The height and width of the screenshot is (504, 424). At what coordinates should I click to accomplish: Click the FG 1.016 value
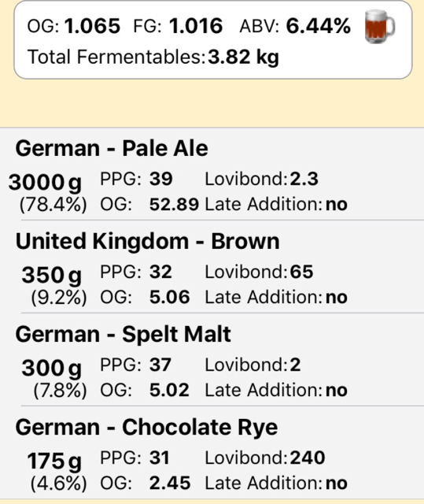(196, 26)
